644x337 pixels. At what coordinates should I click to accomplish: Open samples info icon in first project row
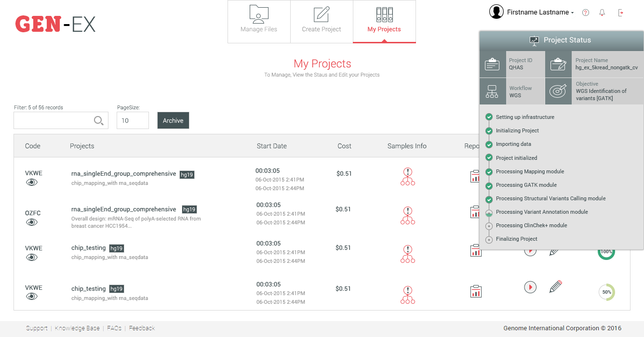tap(408, 177)
